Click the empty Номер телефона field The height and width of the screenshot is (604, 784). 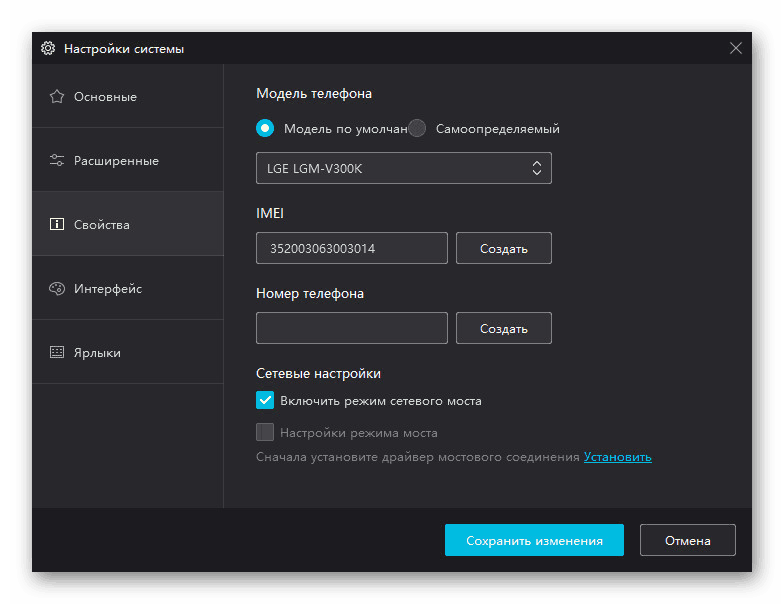point(352,328)
